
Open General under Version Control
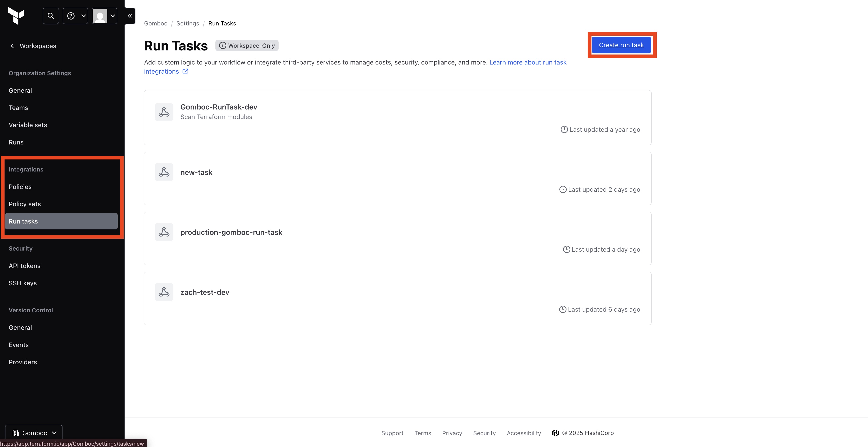[20, 328]
